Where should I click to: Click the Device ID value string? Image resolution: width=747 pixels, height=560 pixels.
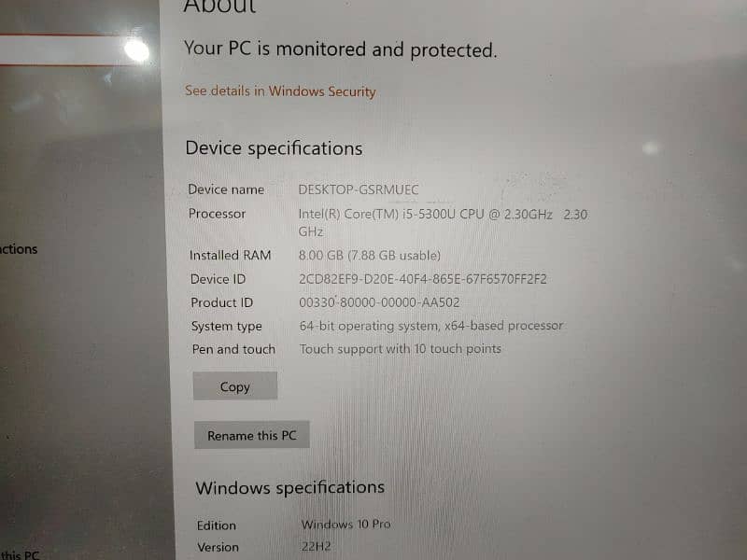(423, 278)
